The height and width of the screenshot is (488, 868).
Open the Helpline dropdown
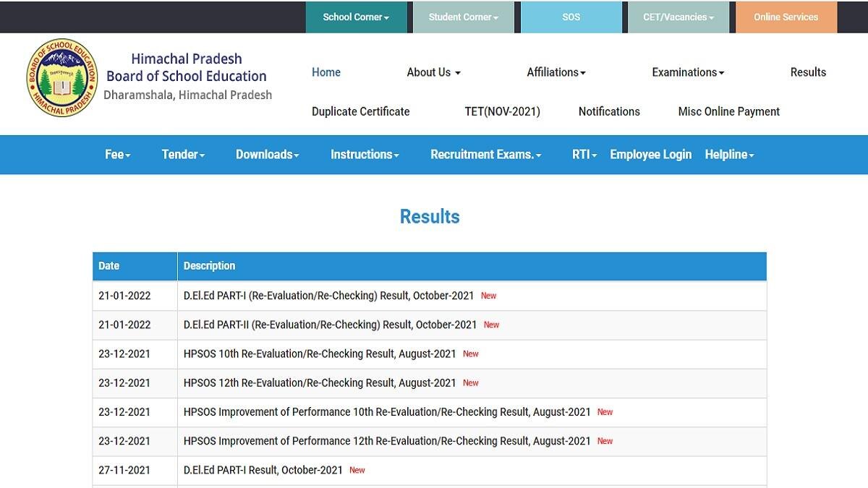729,154
